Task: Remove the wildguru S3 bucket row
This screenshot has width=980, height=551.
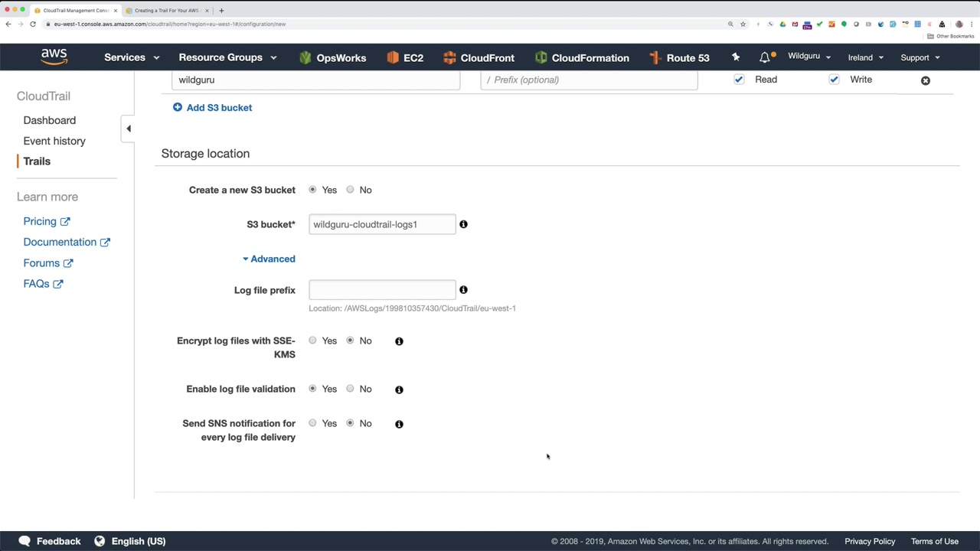Action: (x=926, y=80)
